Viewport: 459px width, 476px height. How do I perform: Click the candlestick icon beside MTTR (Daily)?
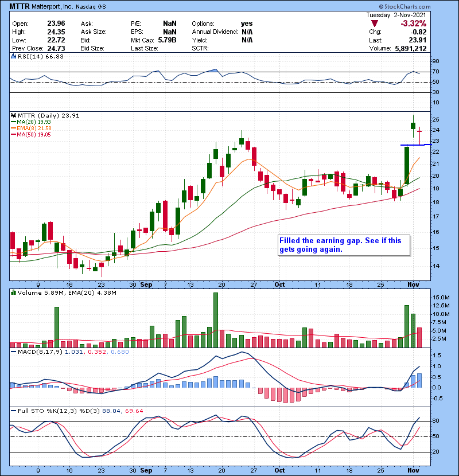click(x=13, y=116)
